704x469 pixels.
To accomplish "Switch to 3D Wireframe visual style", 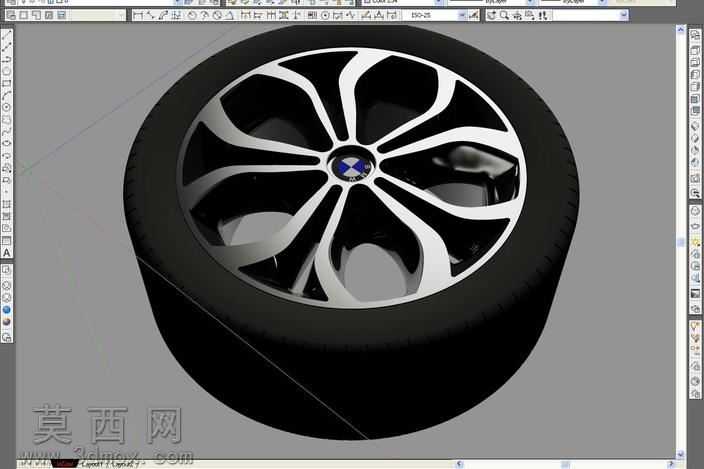I will (x=7, y=285).
